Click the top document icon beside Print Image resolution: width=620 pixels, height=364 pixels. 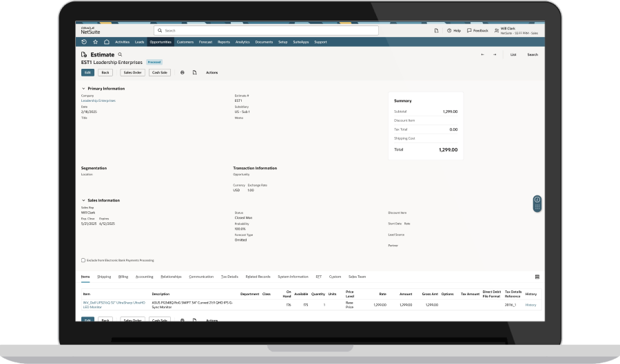pyautogui.click(x=194, y=73)
